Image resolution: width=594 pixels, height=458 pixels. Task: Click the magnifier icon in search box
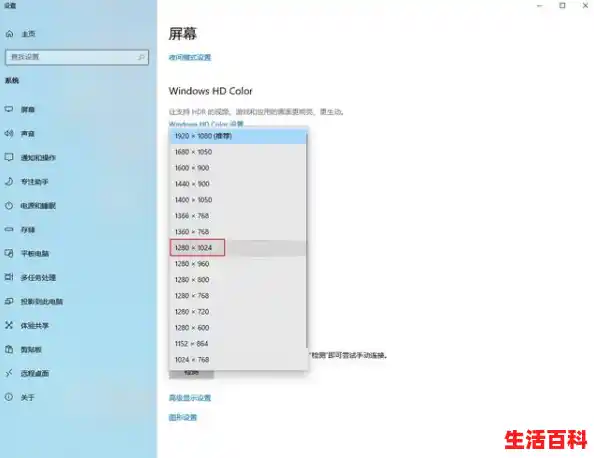pyautogui.click(x=141, y=57)
